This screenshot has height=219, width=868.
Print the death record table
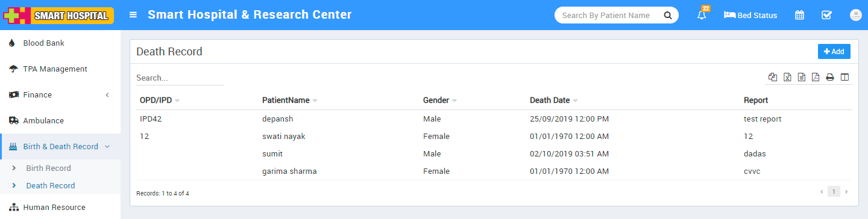coord(830,77)
